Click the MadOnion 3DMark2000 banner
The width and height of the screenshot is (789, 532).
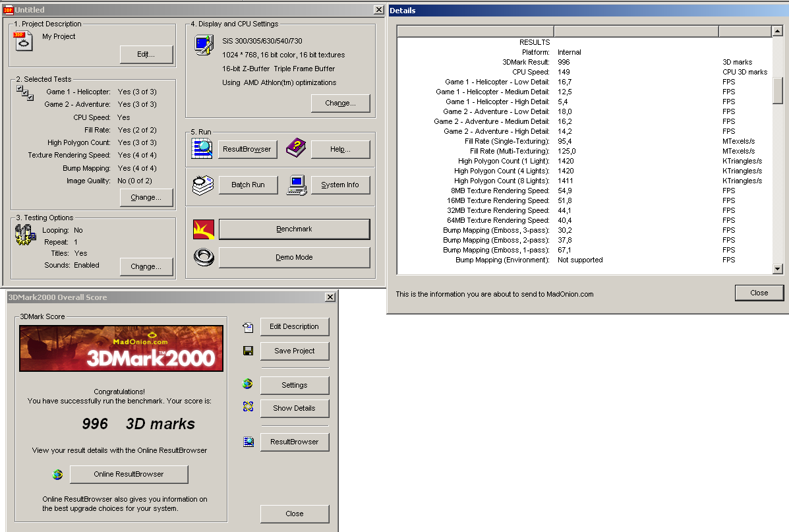click(121, 349)
